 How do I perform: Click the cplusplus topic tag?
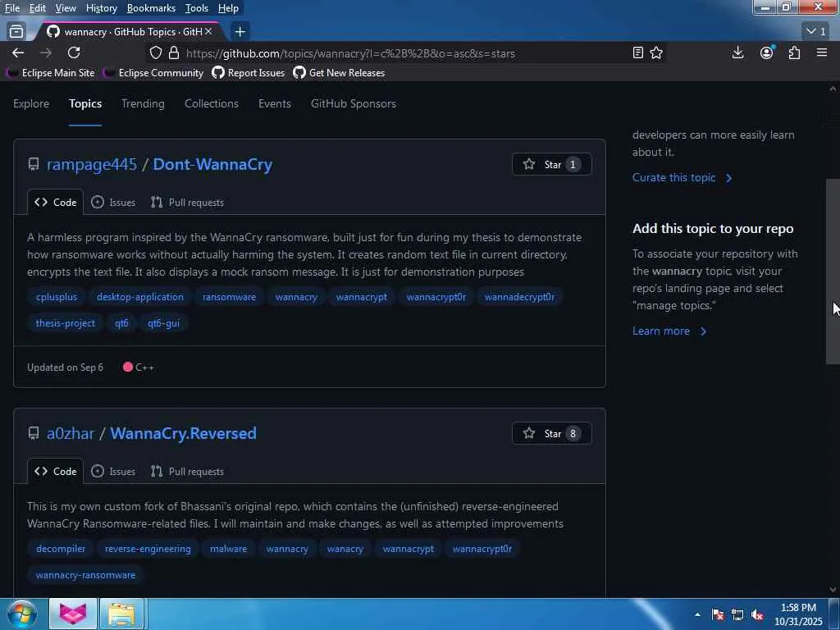57,297
